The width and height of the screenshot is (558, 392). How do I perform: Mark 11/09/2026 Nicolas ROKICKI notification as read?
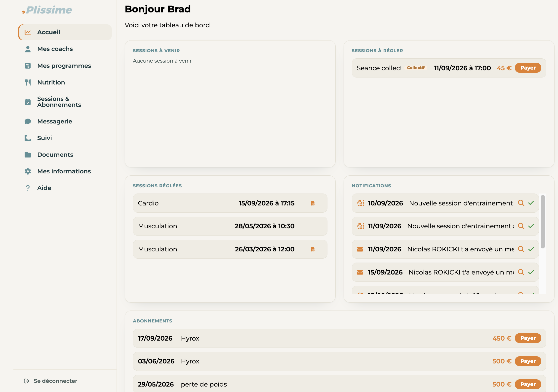tap(531, 249)
